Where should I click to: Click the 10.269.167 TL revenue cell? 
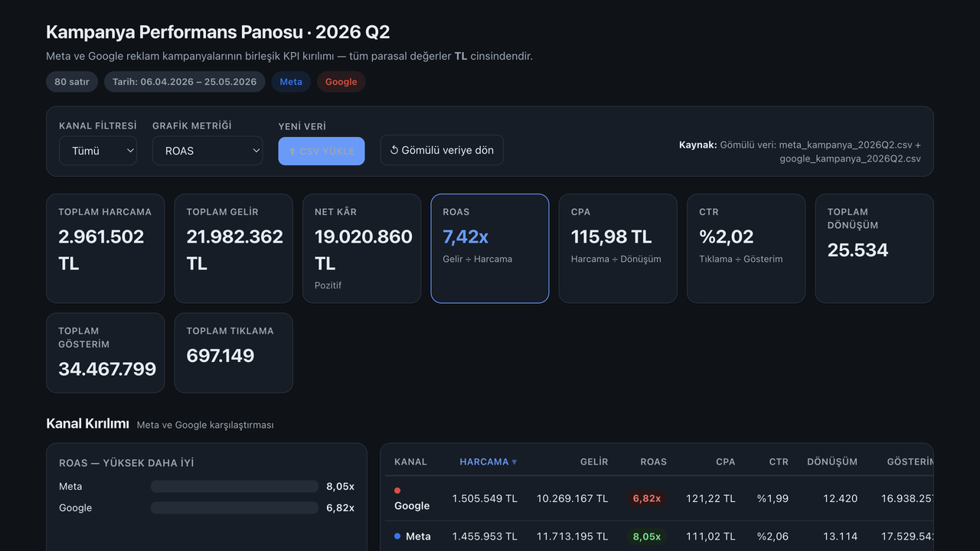(x=573, y=498)
